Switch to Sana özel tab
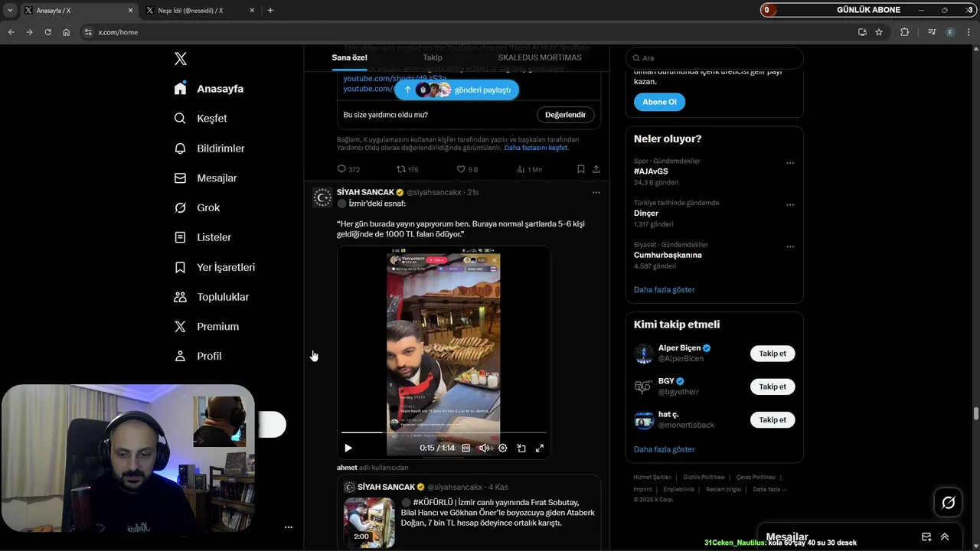 pyautogui.click(x=349, y=57)
